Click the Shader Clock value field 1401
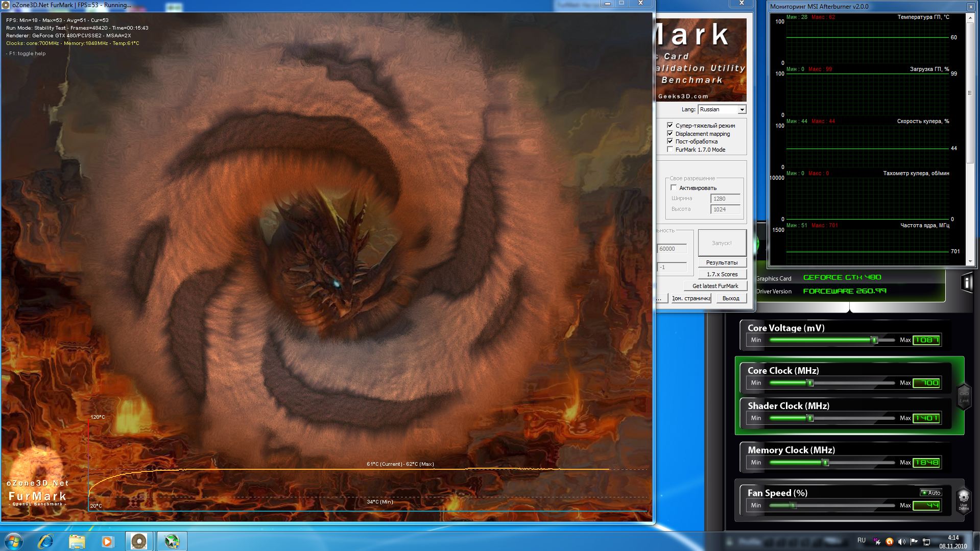The height and width of the screenshot is (551, 980). [926, 418]
